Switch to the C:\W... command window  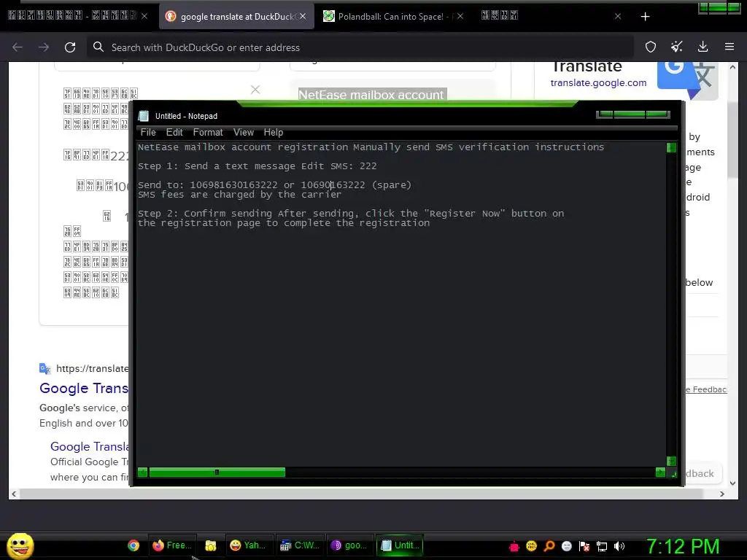[x=299, y=545]
